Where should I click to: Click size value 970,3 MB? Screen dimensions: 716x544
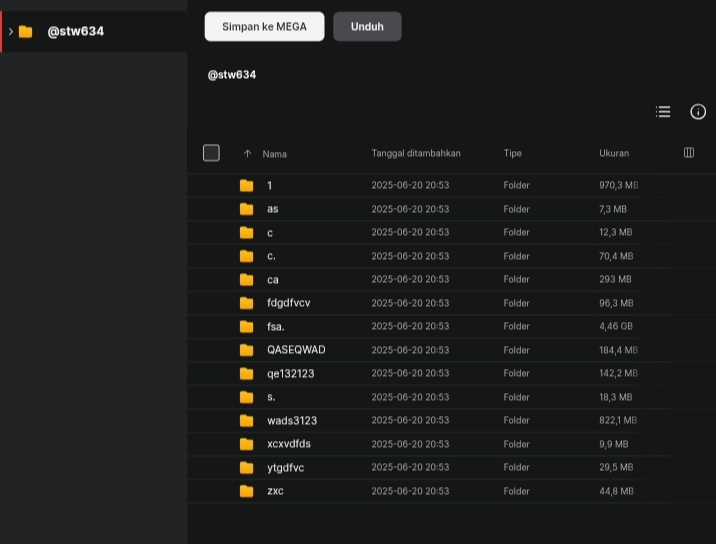tap(619, 185)
